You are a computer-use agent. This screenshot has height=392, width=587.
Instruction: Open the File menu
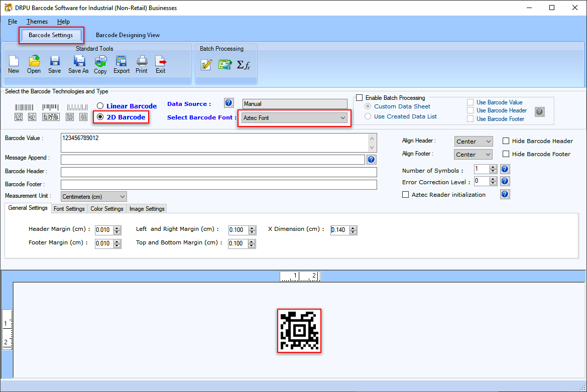[13, 22]
